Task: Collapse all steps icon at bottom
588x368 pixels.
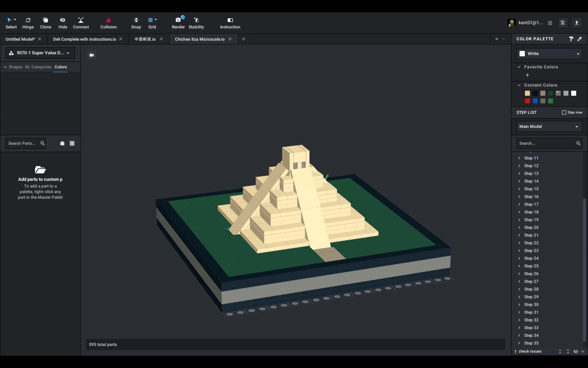Action: coord(560,352)
